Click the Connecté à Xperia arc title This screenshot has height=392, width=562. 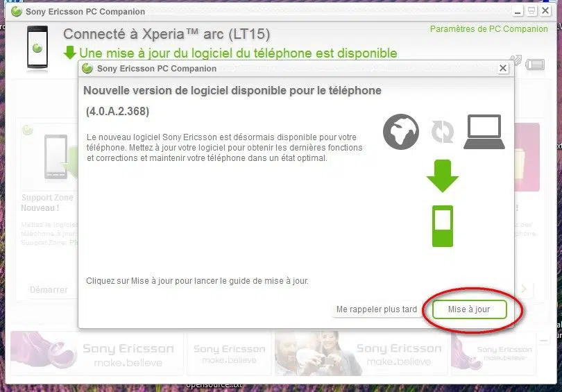pyautogui.click(x=167, y=34)
